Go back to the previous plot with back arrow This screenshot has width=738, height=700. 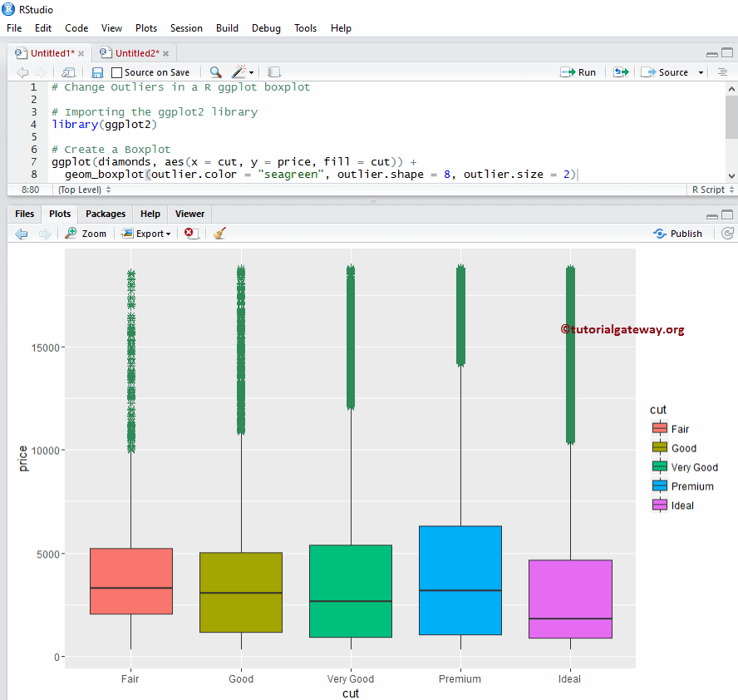pyautogui.click(x=21, y=233)
